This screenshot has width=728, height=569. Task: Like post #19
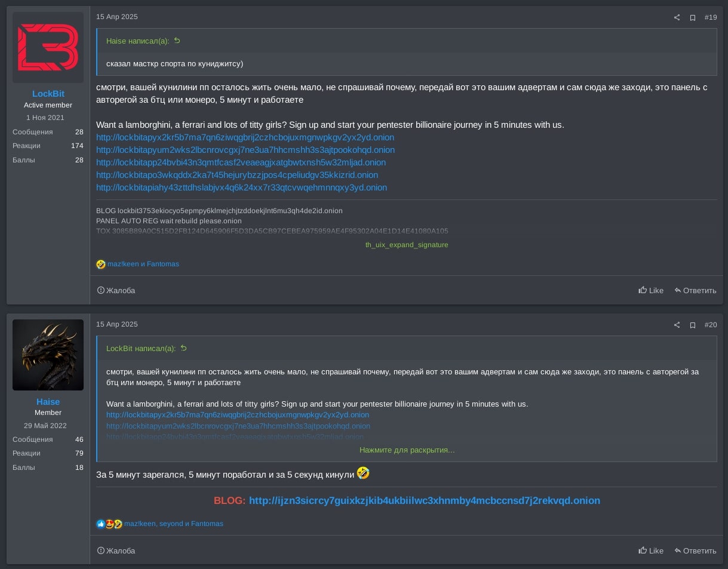coord(651,290)
